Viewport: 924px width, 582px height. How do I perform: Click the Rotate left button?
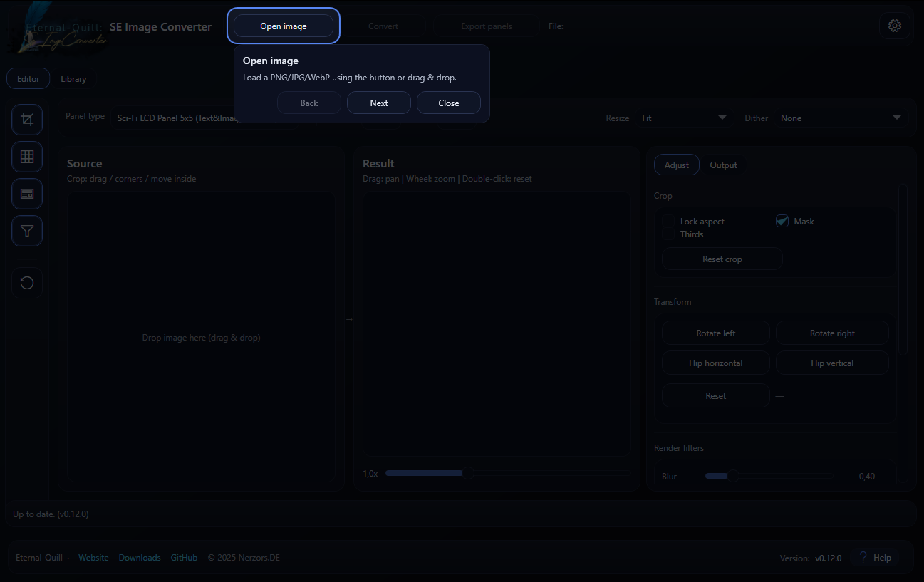[x=716, y=333]
